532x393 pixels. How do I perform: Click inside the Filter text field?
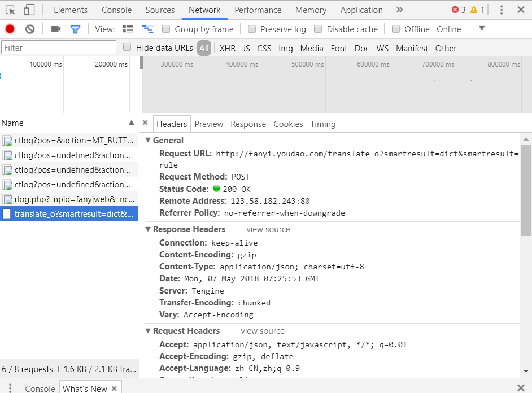tap(59, 48)
